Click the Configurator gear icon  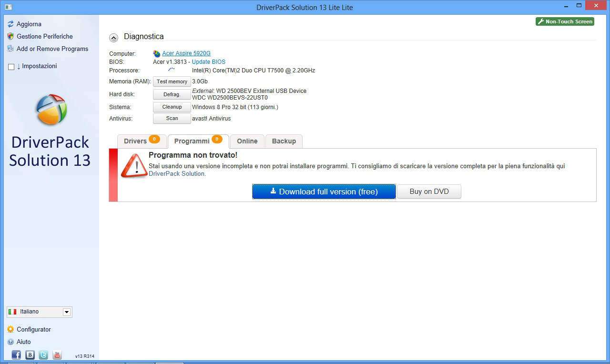[x=10, y=329]
